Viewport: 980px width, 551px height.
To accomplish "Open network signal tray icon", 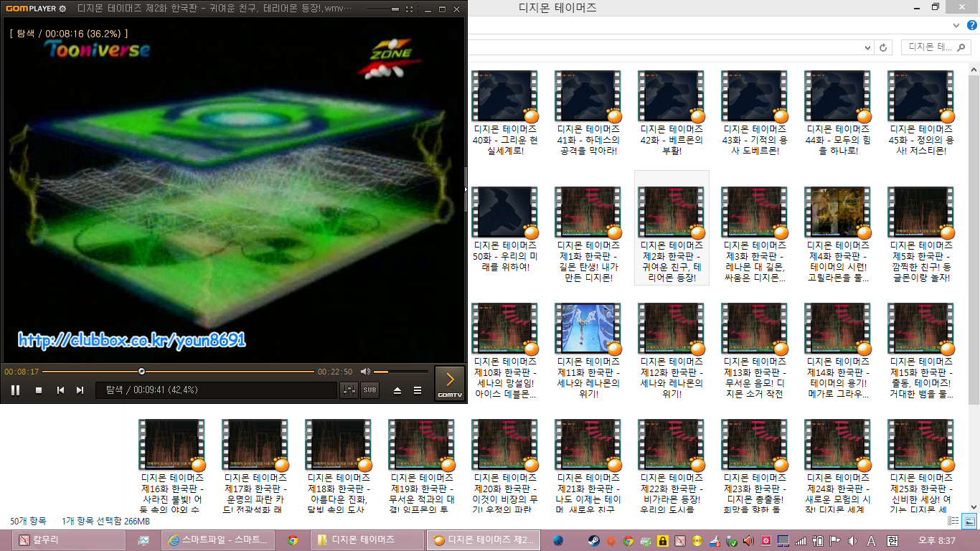I will (801, 540).
